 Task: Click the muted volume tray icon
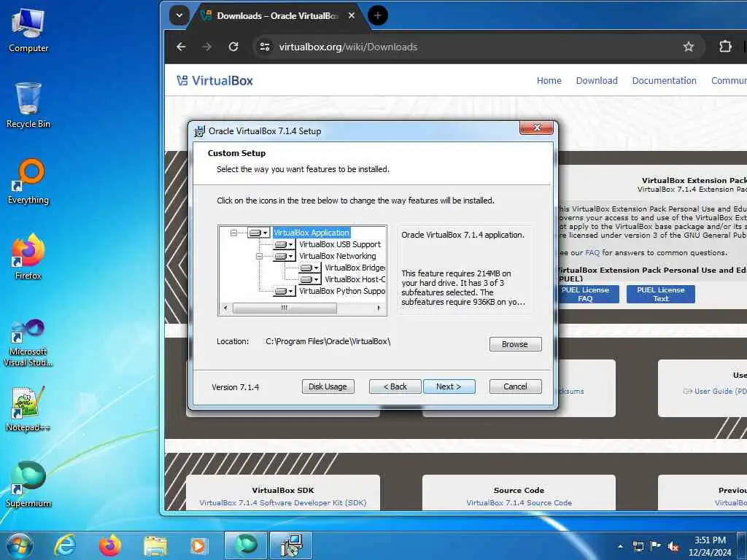[673, 546]
